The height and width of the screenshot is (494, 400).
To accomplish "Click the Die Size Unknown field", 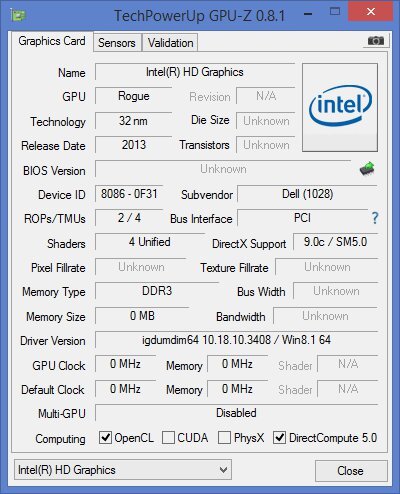I will click(266, 121).
